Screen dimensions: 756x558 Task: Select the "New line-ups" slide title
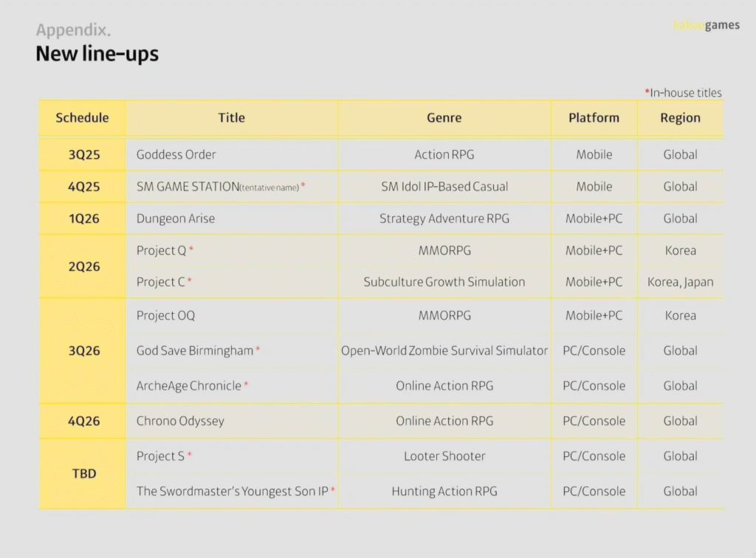pos(97,53)
